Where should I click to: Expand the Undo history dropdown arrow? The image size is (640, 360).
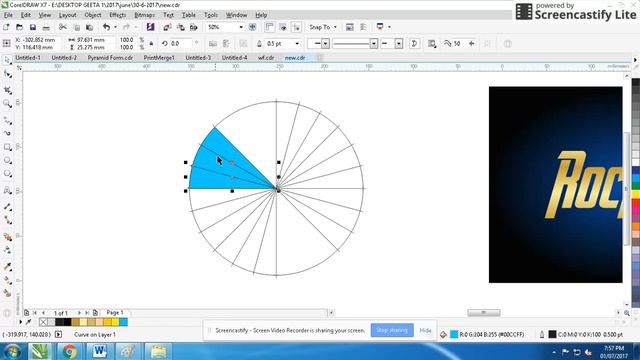pos(115,27)
